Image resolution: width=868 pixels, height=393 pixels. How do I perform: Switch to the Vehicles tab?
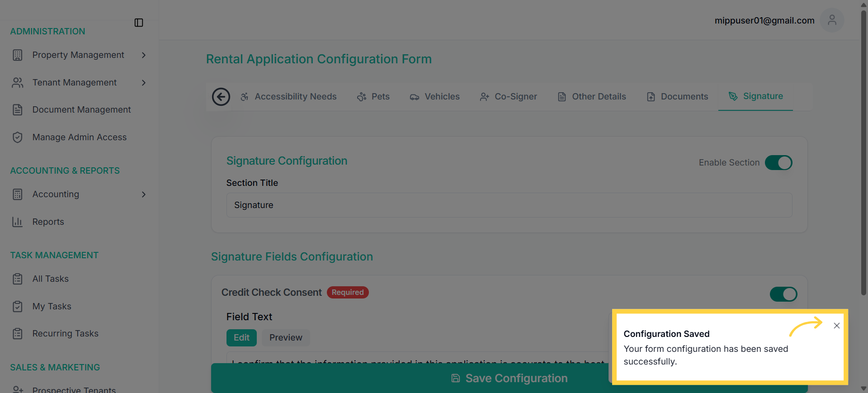pos(435,97)
